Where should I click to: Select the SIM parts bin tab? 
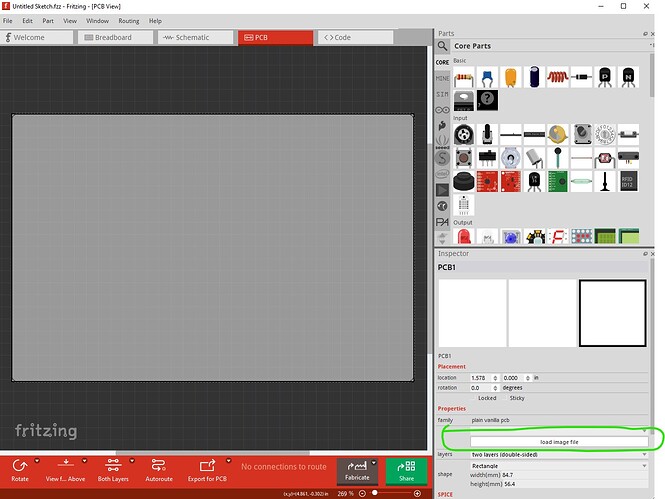[442, 94]
